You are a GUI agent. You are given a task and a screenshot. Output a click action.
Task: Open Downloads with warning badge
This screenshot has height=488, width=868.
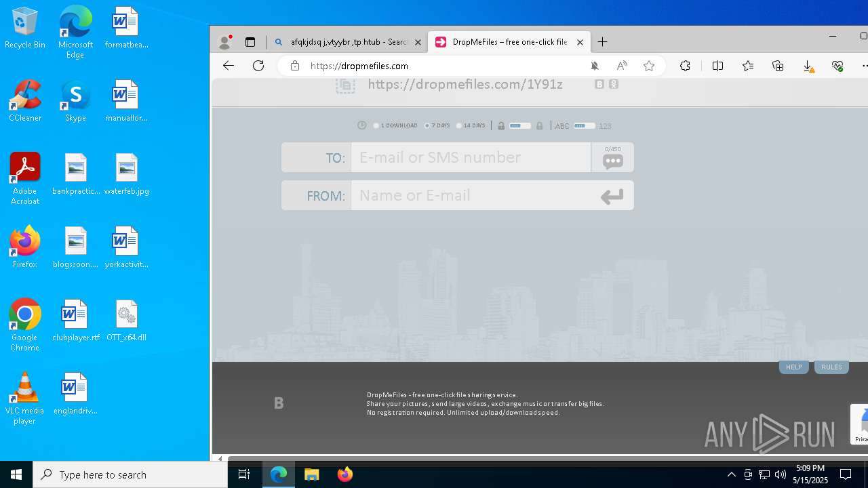tap(808, 66)
